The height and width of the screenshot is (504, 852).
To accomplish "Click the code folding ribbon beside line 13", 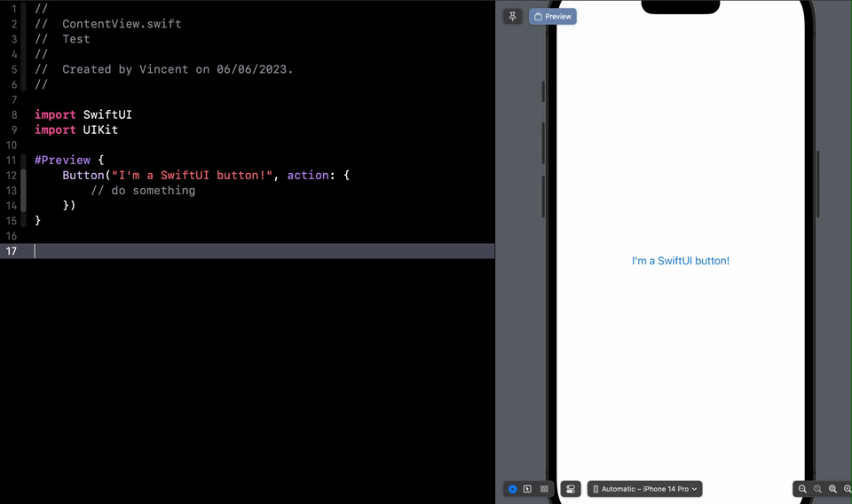I will coord(23,190).
